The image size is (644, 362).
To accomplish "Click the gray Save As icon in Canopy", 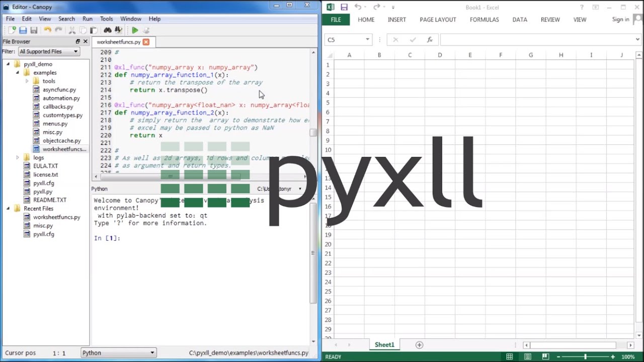I will [34, 30].
